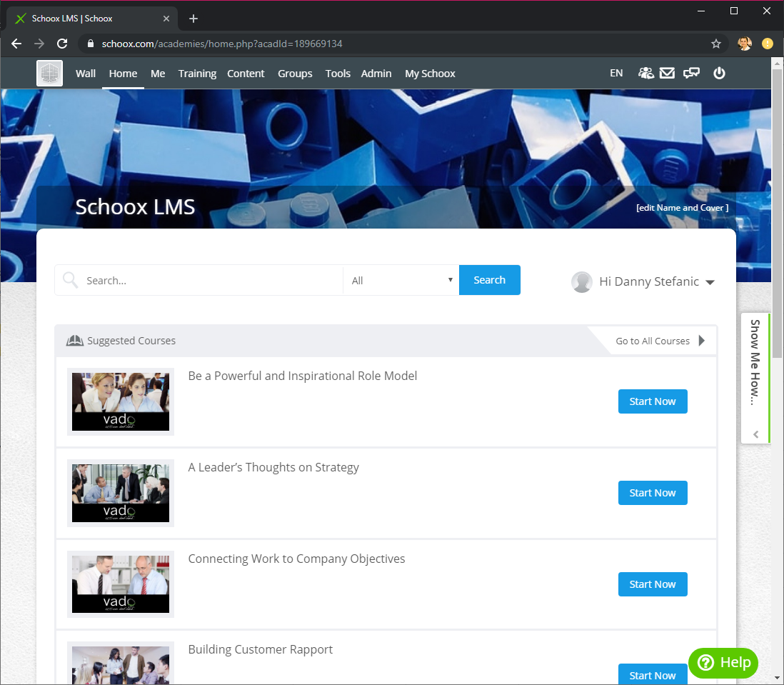Bookmark this page with star icon
Image resolution: width=784 pixels, height=685 pixels.
click(716, 44)
